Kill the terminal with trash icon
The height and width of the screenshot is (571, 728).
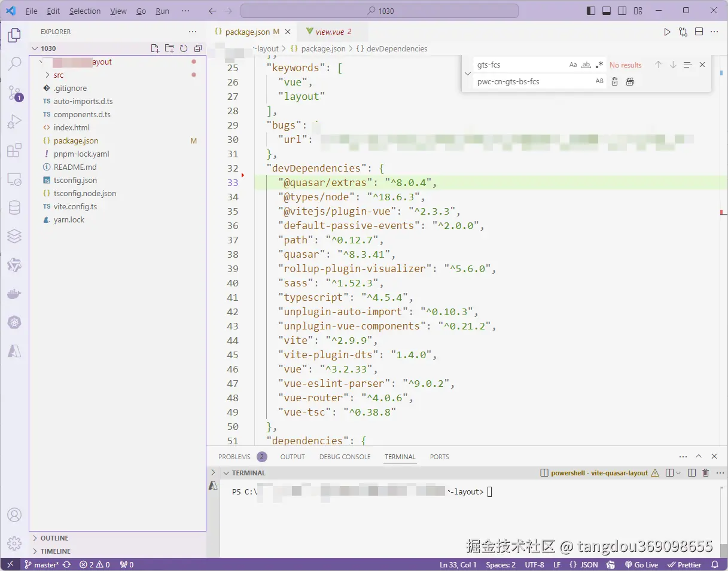click(705, 473)
